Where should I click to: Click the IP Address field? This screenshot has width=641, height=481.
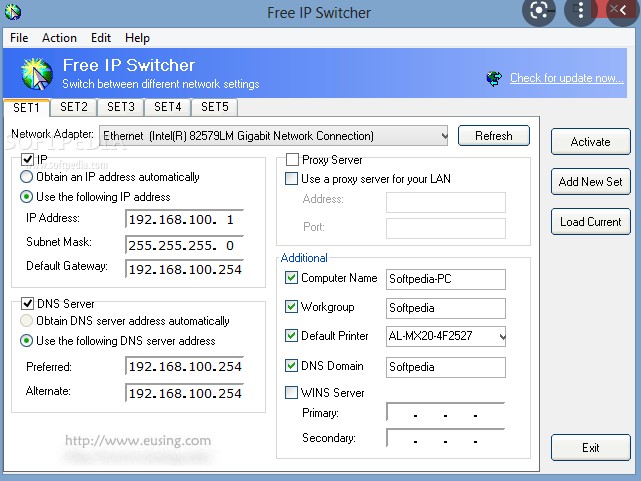185,219
